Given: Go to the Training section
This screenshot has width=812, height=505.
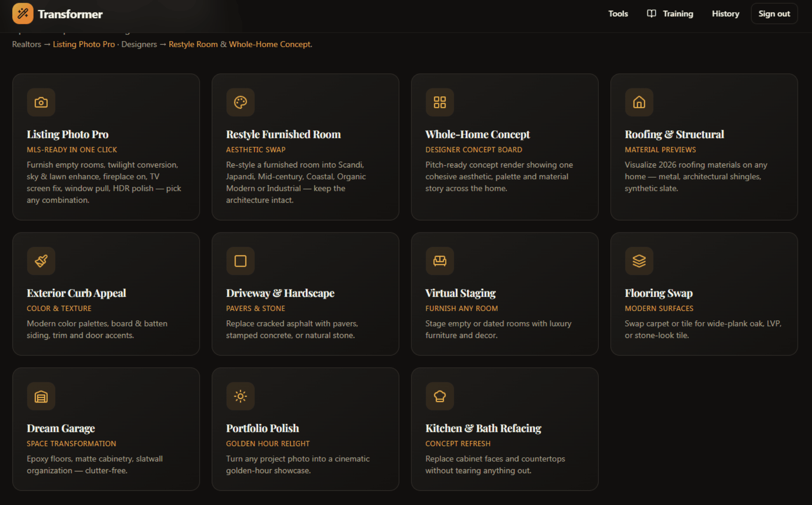Looking at the screenshot, I should tap(670, 14).
